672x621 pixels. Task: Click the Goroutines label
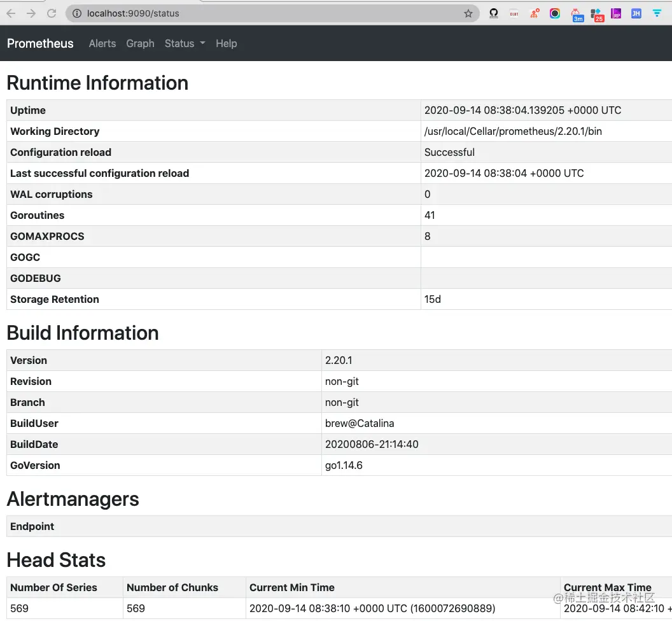click(38, 215)
